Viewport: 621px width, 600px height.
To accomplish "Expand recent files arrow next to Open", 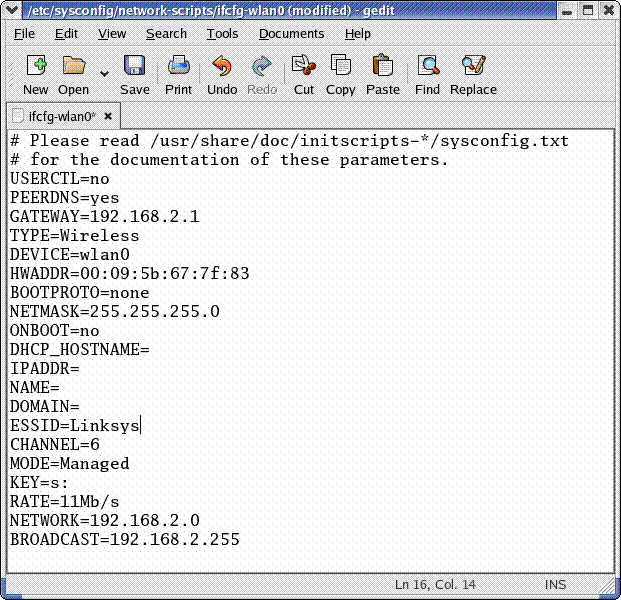I will (x=104, y=74).
